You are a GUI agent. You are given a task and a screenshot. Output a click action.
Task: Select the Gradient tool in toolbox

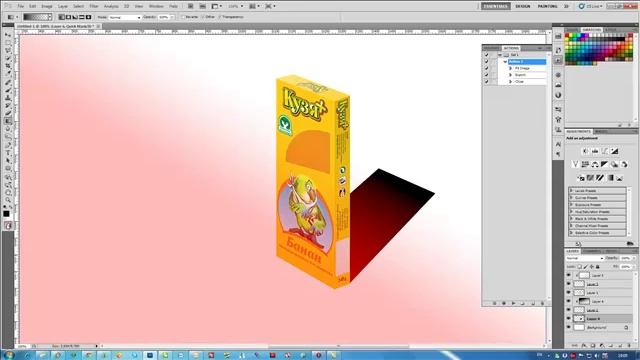click(8, 121)
